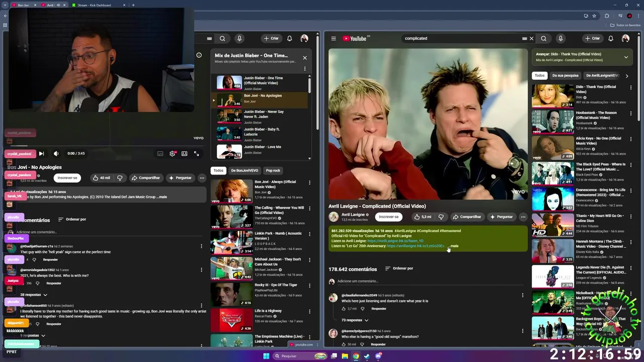Image resolution: width=644 pixels, height=362 pixels.
Task: Dislike the Avril Lavigne Complicated video
Action: point(441,217)
